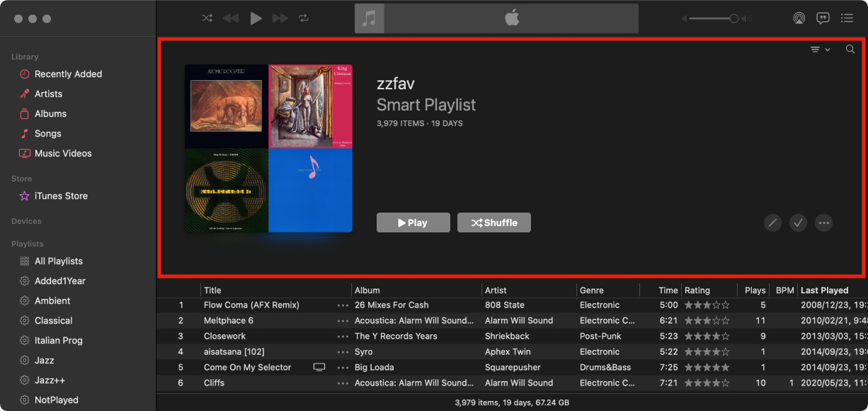Image resolution: width=868 pixels, height=411 pixels.
Task: Sort by the BPM column header
Action: (x=784, y=290)
